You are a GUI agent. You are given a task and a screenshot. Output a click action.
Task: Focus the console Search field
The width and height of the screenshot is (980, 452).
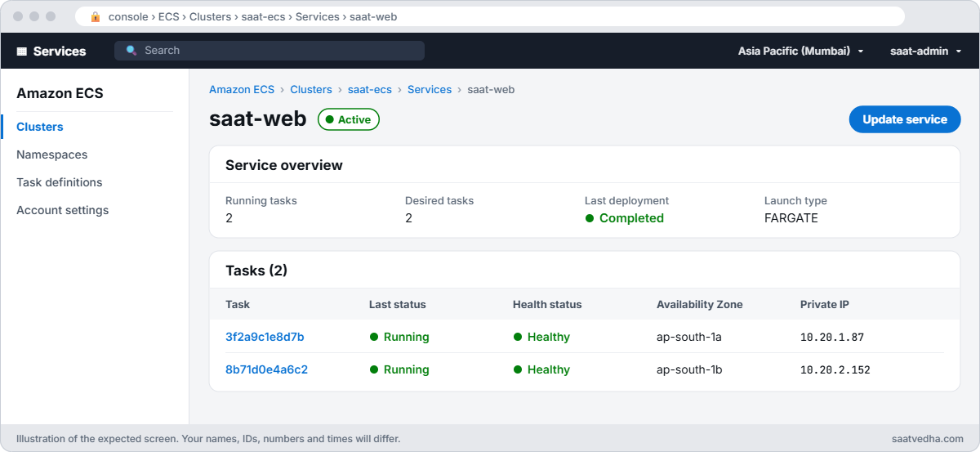click(269, 51)
